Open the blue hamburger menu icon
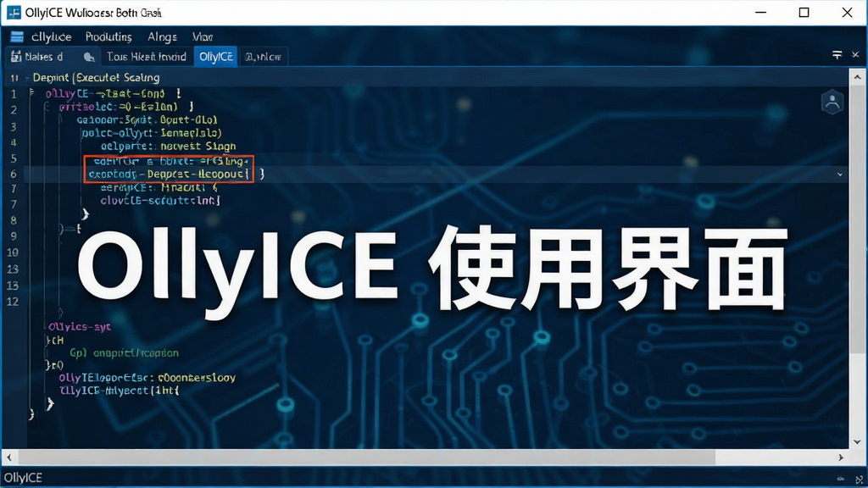 pos(17,37)
